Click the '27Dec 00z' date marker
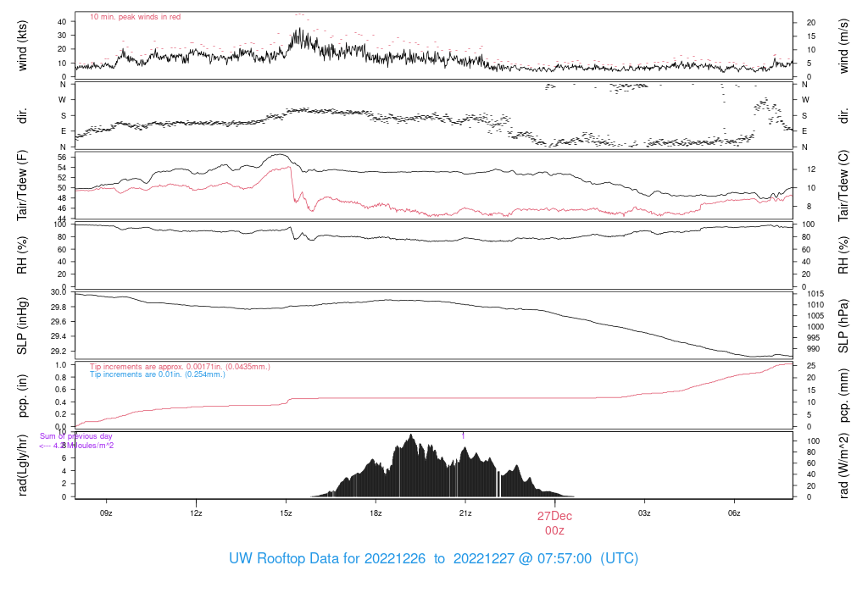This screenshot has height=593, width=868. [x=554, y=524]
